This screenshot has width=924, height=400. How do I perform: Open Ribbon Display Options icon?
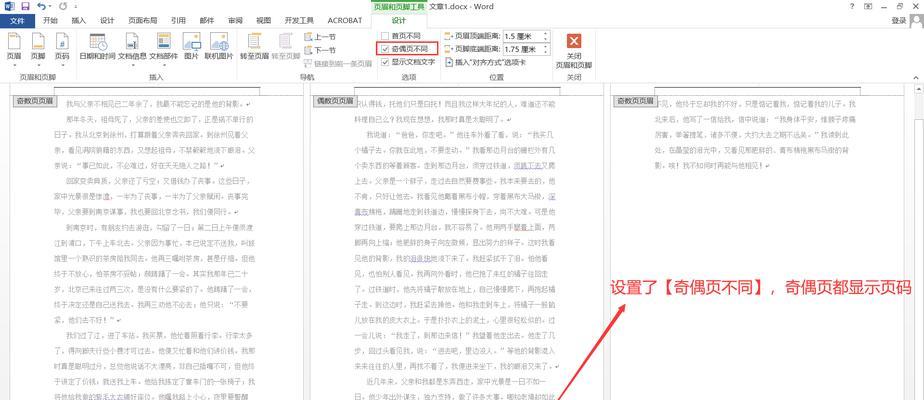[x=868, y=6]
